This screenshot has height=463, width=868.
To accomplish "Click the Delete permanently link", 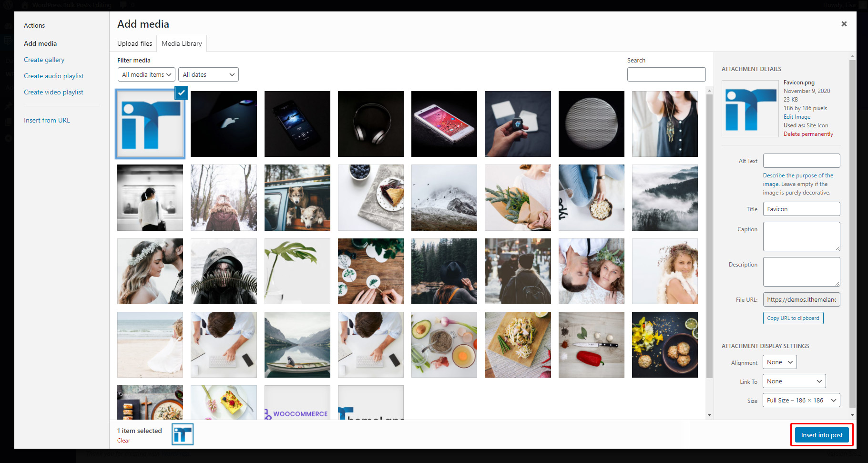I will pos(808,134).
